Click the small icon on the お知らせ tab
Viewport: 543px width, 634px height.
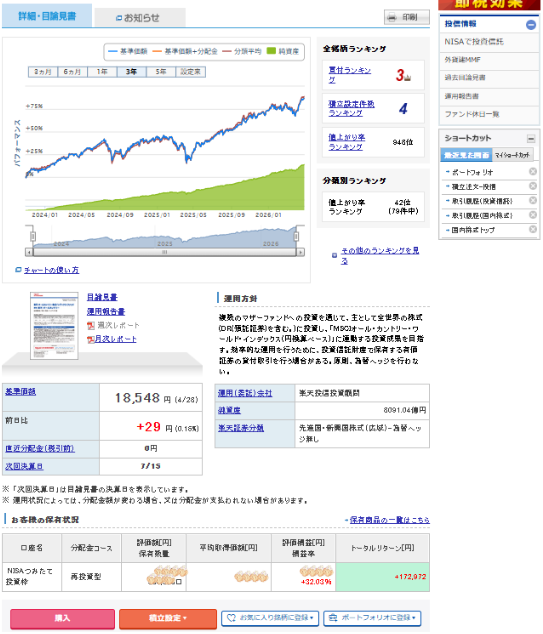[119, 18]
